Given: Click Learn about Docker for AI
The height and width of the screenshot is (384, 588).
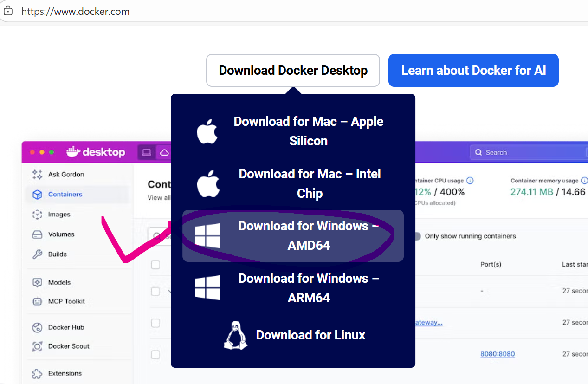Looking at the screenshot, I should tap(473, 70).
